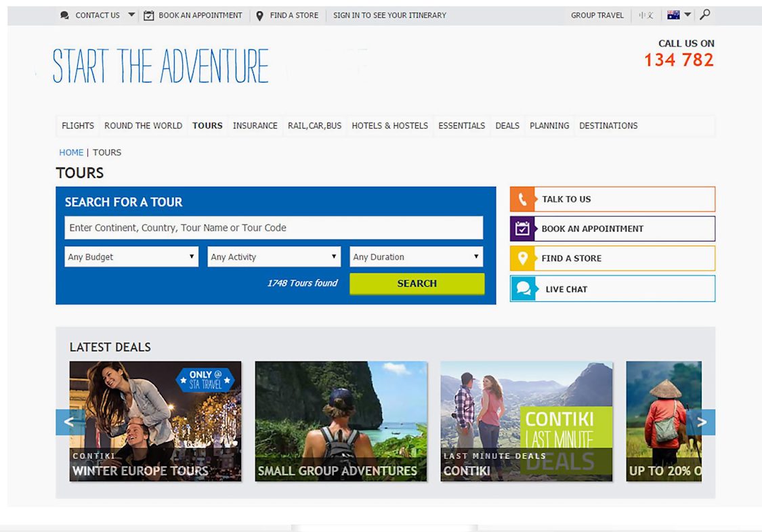Open the Planning menu
Image resolution: width=762 pixels, height=532 pixels.
pos(549,126)
